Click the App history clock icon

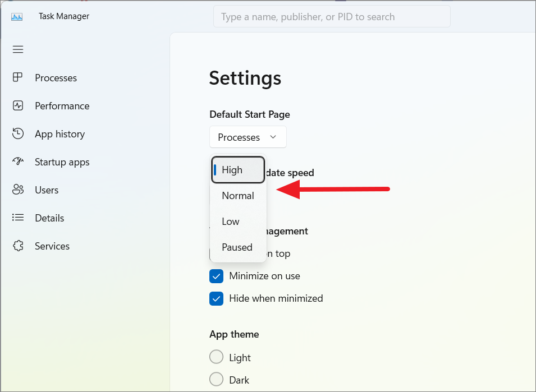coord(18,133)
